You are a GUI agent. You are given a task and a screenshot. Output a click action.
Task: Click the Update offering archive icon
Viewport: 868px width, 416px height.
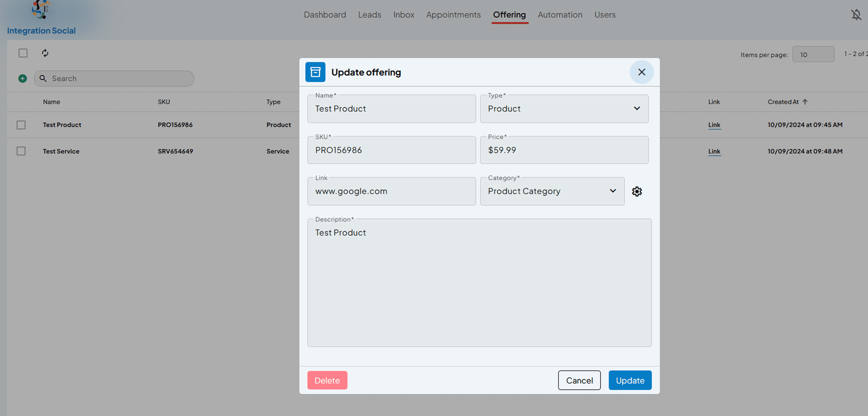315,72
